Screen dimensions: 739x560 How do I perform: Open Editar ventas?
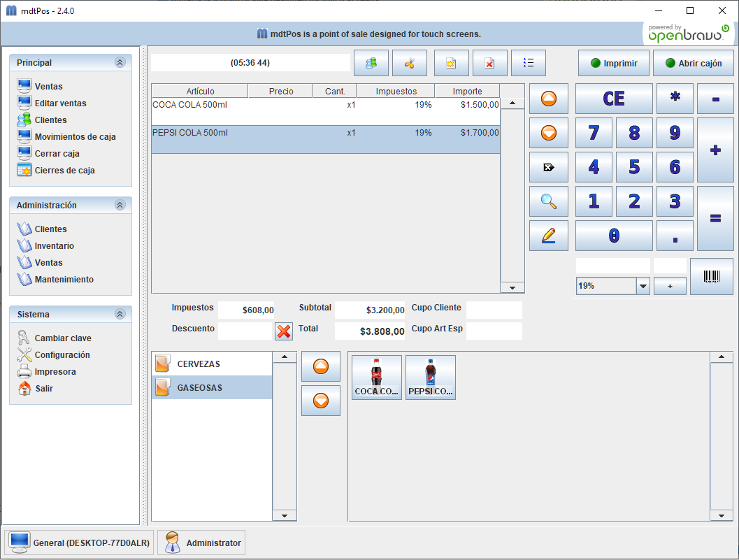click(x=52, y=103)
